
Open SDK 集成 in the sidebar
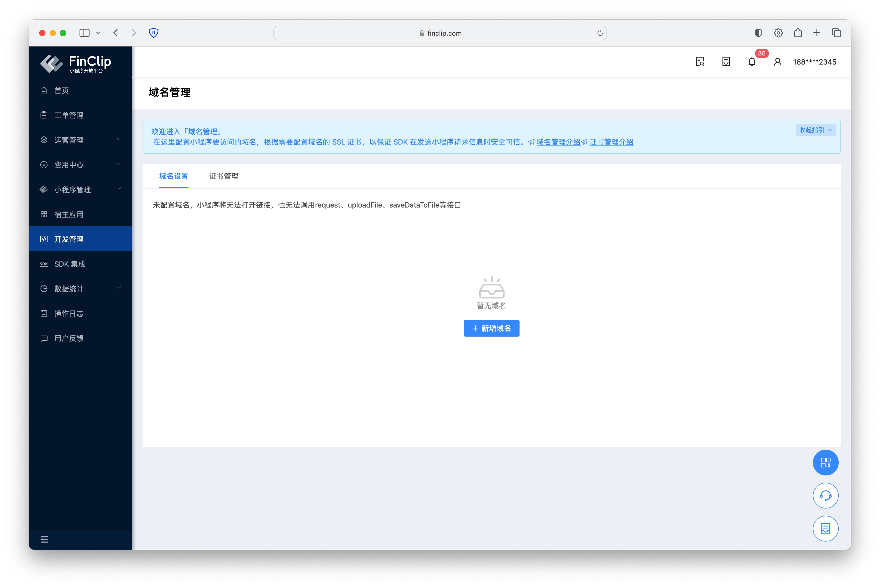click(x=70, y=264)
